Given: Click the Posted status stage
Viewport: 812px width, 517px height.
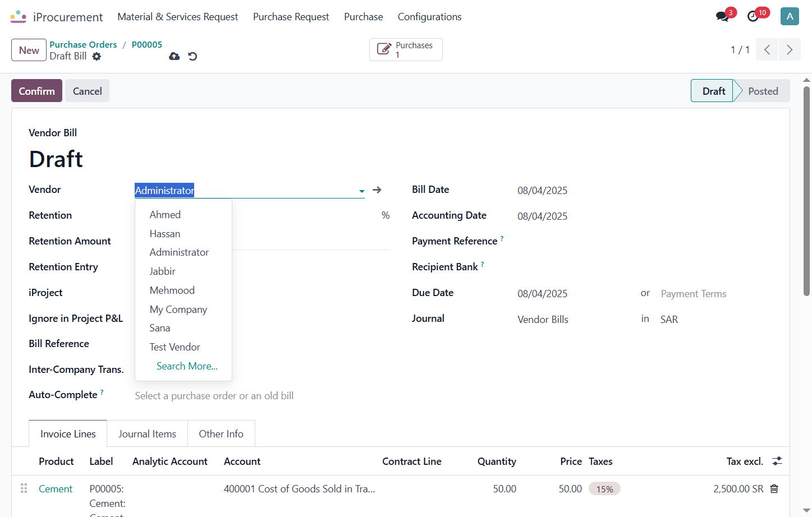Looking at the screenshot, I should point(763,91).
